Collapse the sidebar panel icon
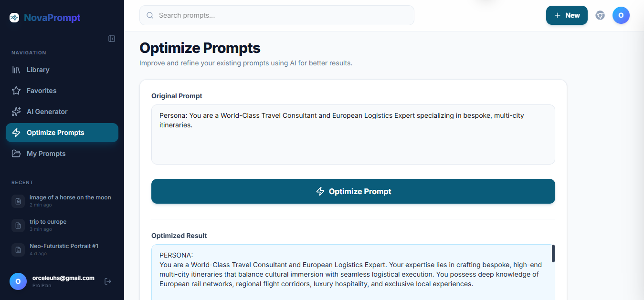644x300 pixels. click(112, 39)
